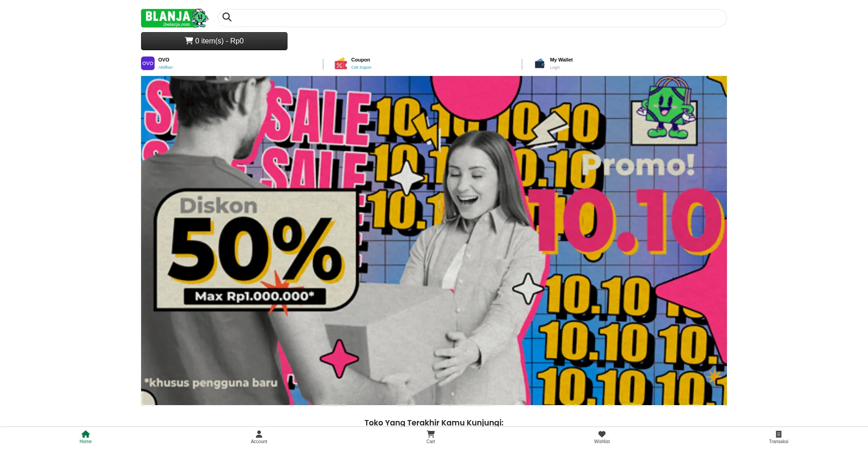
Task: Click the Aktifkan link under OVO
Action: [x=165, y=67]
